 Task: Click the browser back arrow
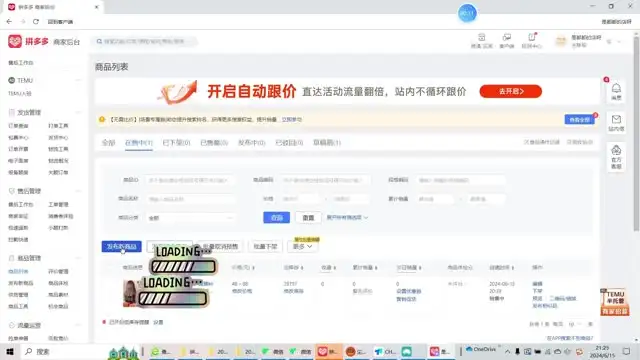pos(9,21)
